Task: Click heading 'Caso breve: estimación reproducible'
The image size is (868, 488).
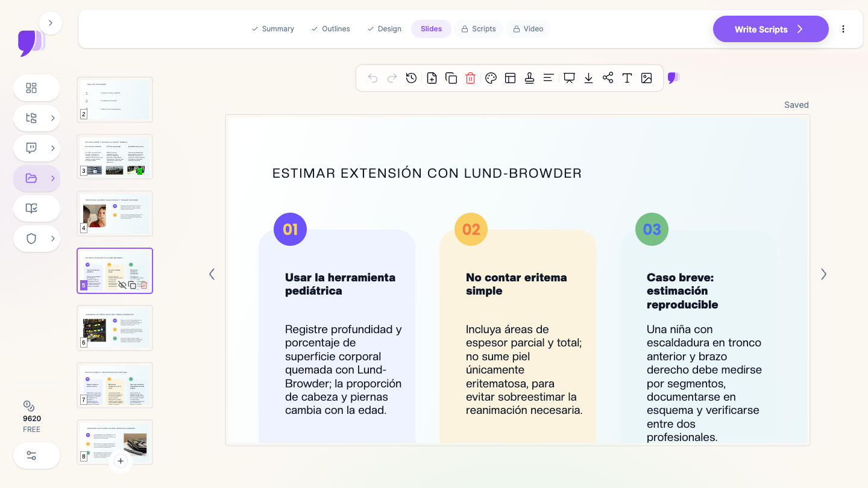Action: point(682,291)
